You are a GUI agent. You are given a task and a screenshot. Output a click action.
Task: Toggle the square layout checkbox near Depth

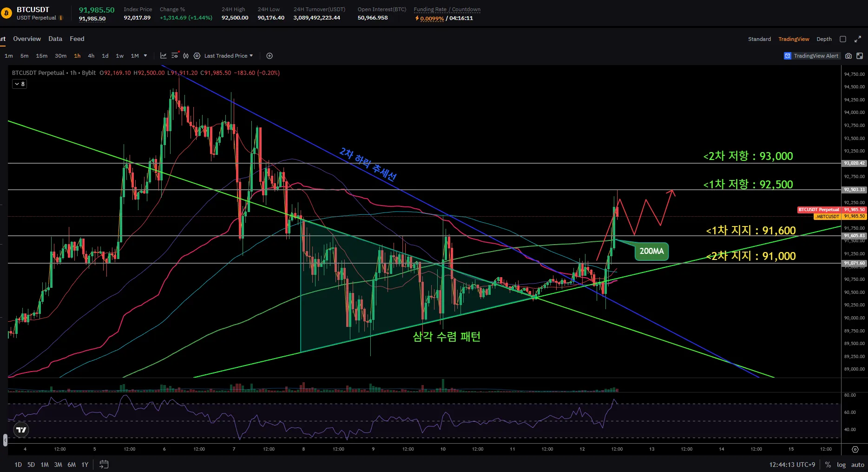pyautogui.click(x=843, y=39)
